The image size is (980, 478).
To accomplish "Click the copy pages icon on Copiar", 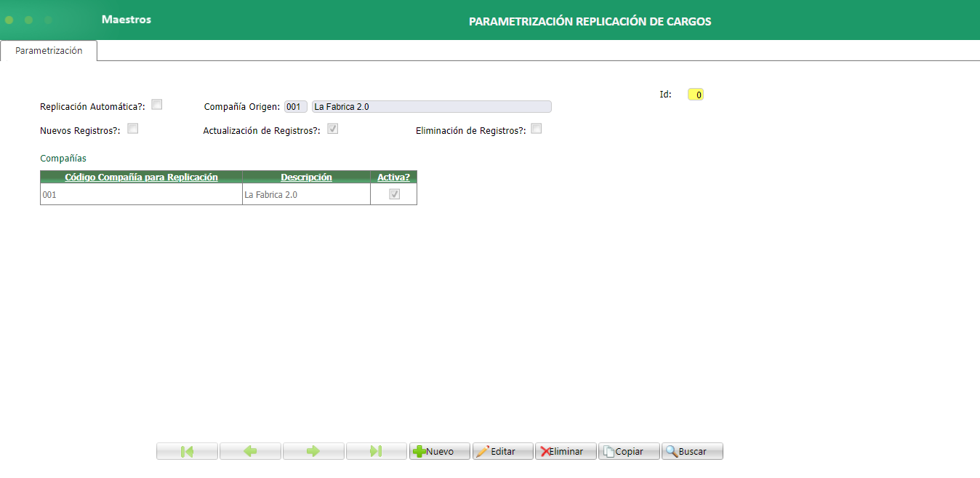I will (610, 451).
